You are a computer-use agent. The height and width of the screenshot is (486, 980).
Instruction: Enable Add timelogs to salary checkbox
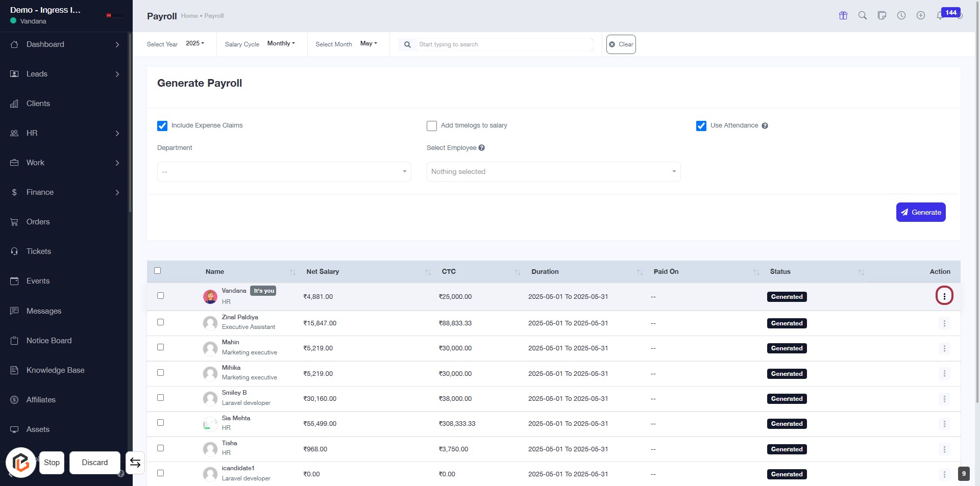[x=432, y=126]
